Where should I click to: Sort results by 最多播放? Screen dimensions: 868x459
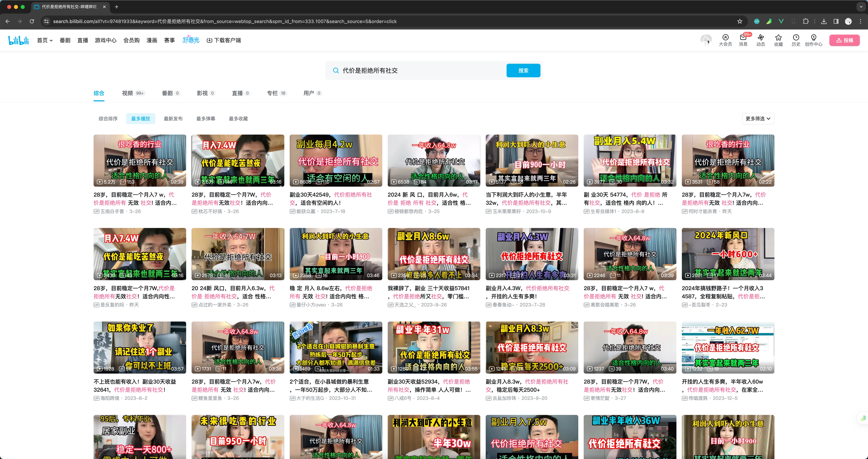(x=141, y=119)
